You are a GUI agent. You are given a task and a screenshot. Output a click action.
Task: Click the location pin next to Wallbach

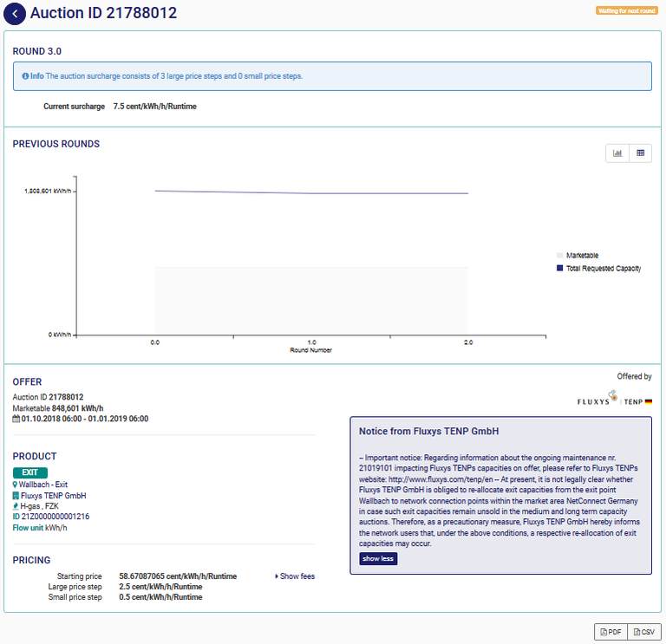16,485
